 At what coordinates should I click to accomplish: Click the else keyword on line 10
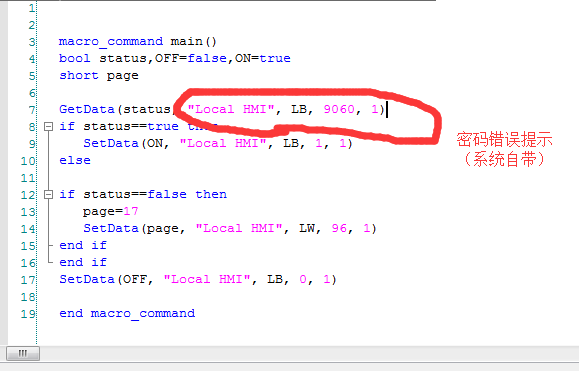tap(75, 161)
